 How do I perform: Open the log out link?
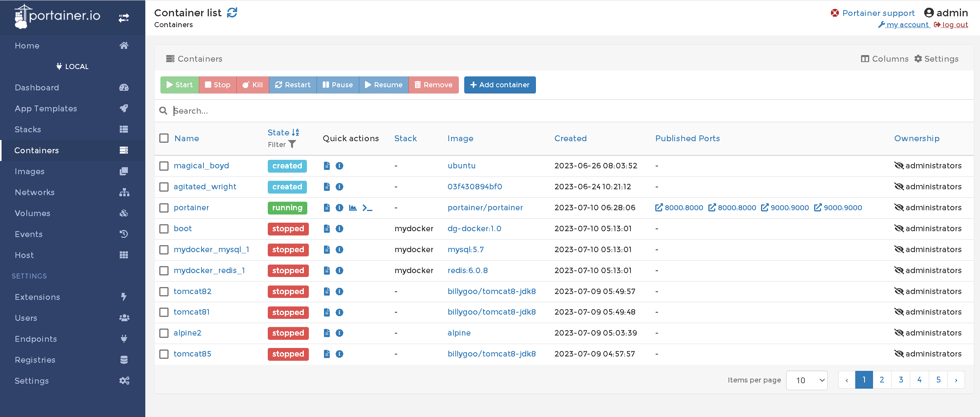pos(951,25)
